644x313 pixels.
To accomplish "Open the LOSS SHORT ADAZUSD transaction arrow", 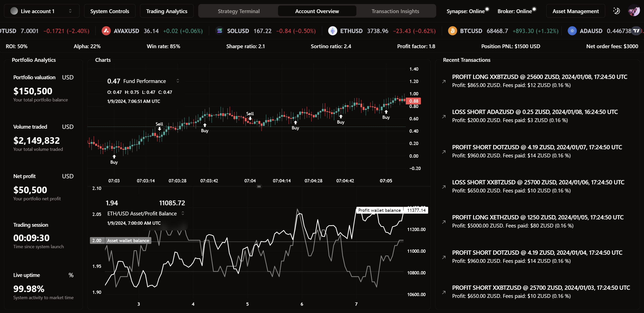I will 444,117.
